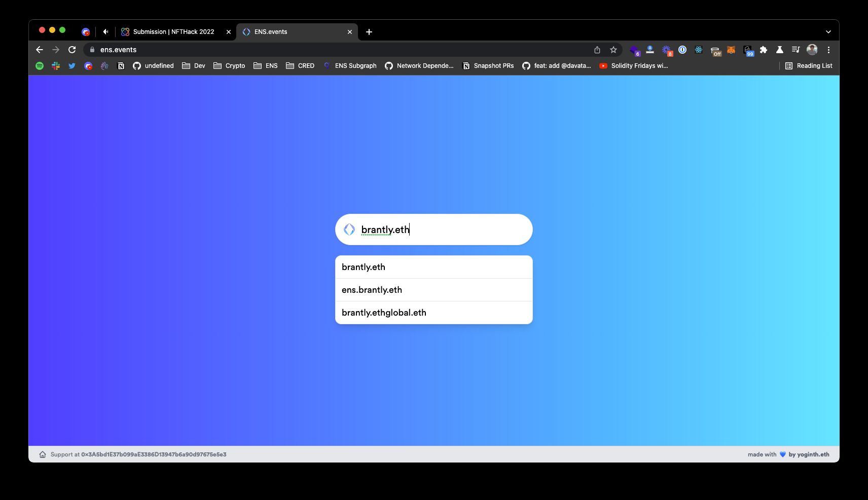Click the extension icon labeled Off

(715, 51)
